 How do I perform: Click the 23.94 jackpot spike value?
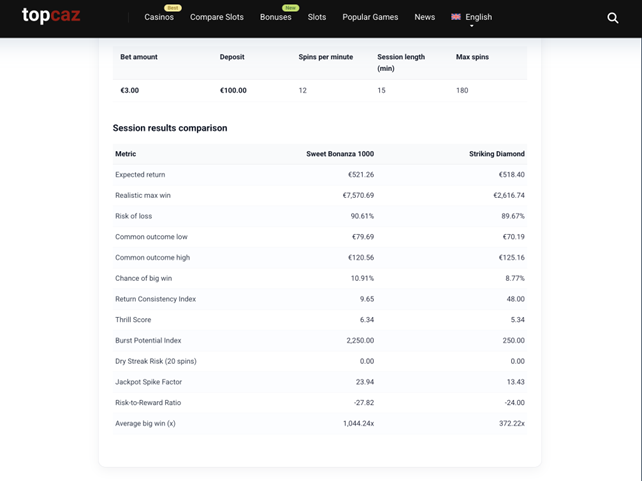[365, 382]
